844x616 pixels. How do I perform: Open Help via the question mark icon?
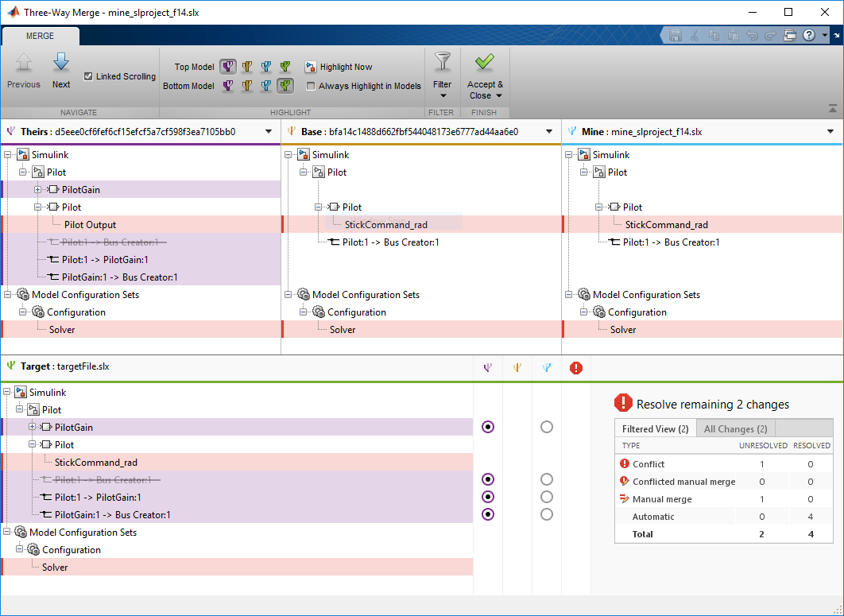[809, 36]
